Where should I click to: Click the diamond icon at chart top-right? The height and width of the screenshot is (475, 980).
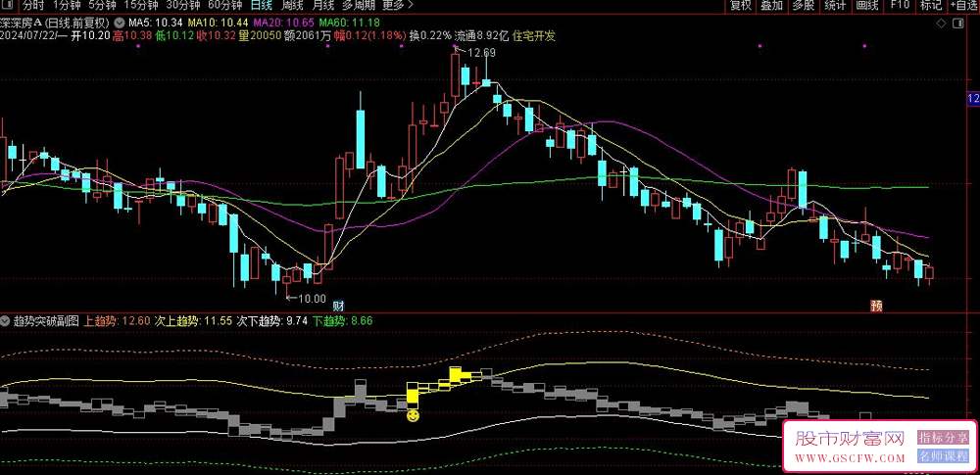coord(941,24)
